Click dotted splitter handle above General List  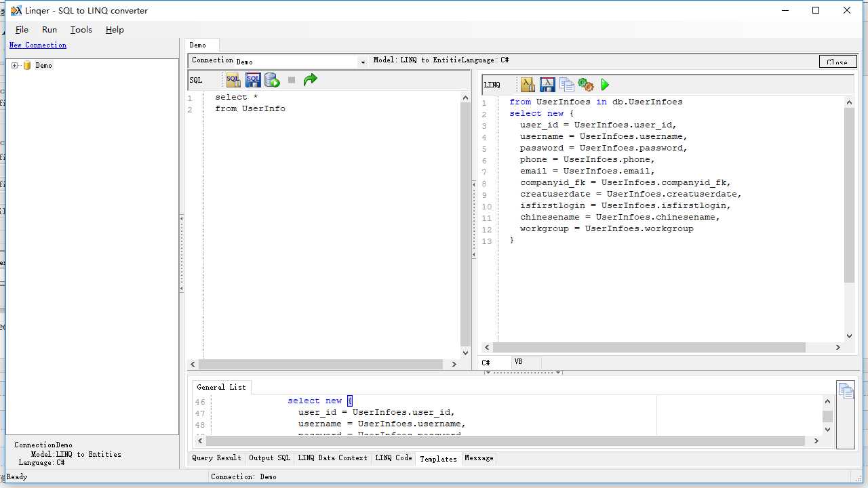[x=523, y=372]
